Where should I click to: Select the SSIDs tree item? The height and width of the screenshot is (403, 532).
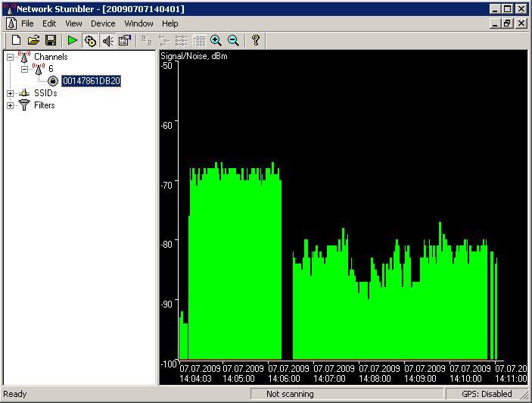(45, 93)
